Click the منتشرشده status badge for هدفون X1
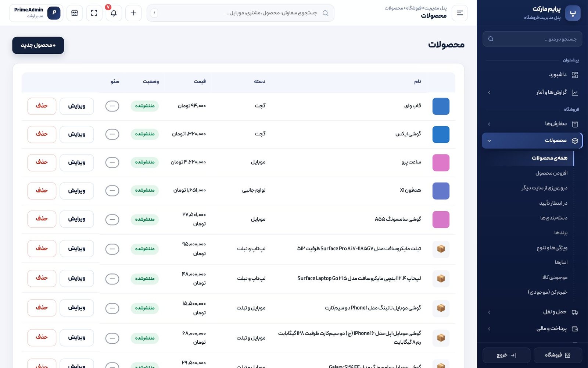The image size is (588, 368). point(145,191)
